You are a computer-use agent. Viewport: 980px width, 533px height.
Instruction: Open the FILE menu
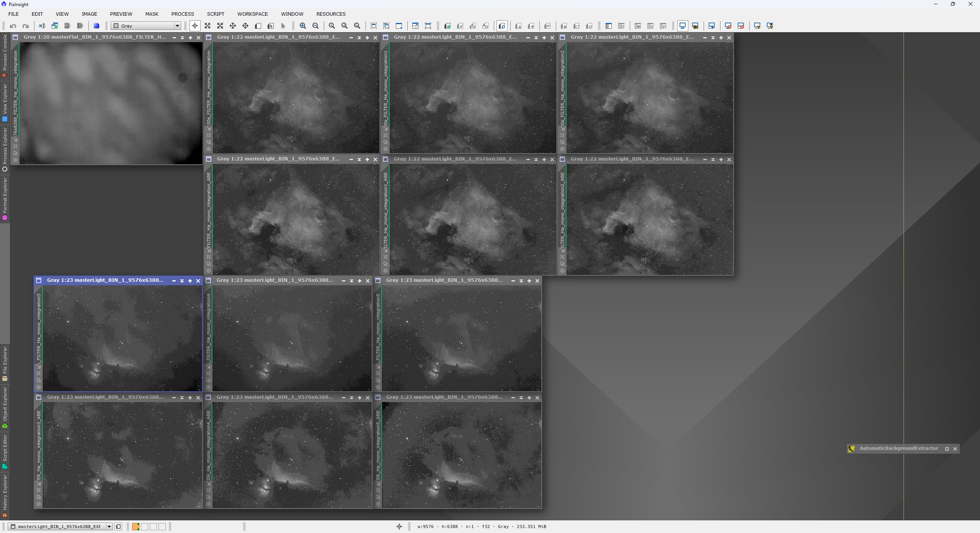[13, 14]
